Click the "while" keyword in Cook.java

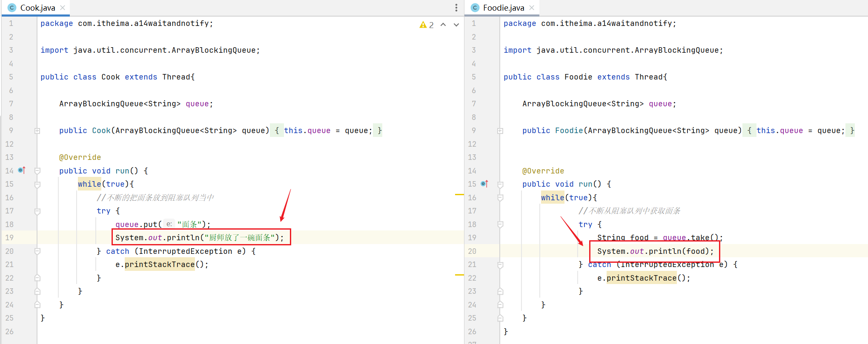(89, 184)
